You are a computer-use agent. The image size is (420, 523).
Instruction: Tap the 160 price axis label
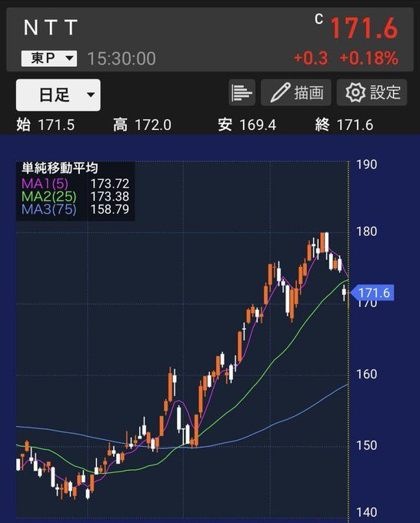coord(367,374)
